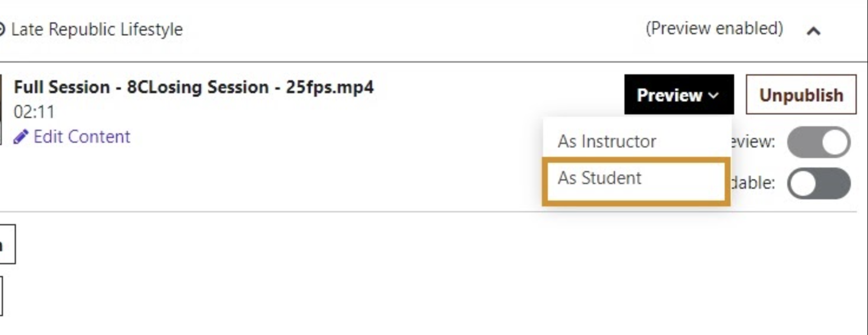
Task: Turn off the Preview toggle switch
Action: pyautogui.click(x=818, y=142)
